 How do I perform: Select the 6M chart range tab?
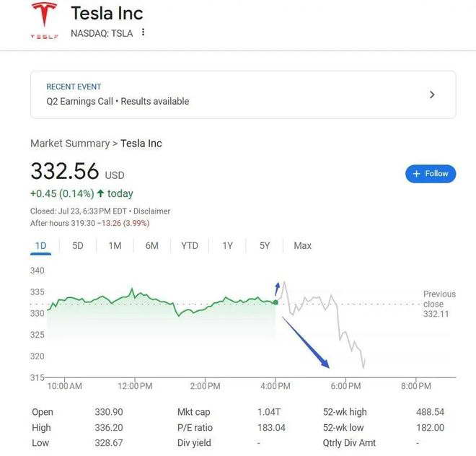coord(151,246)
